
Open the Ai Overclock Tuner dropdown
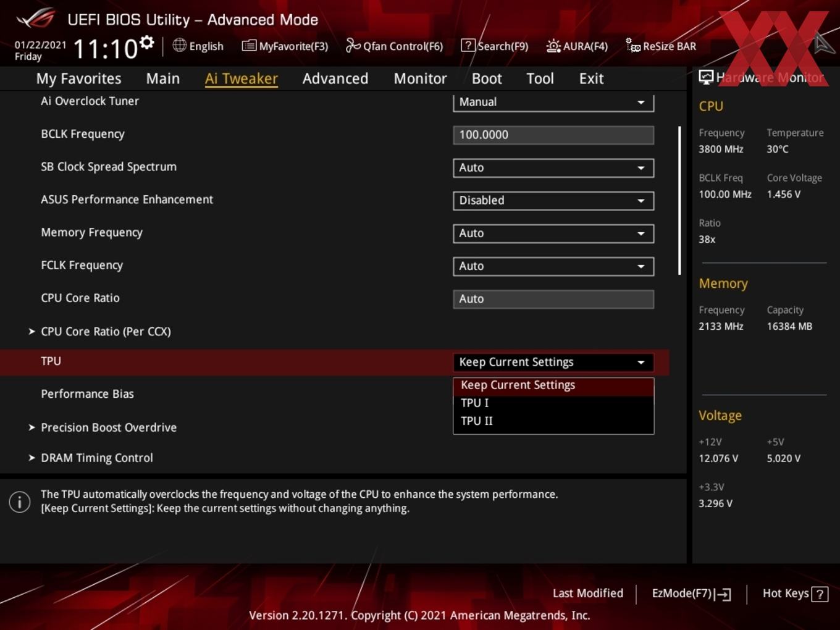553,102
